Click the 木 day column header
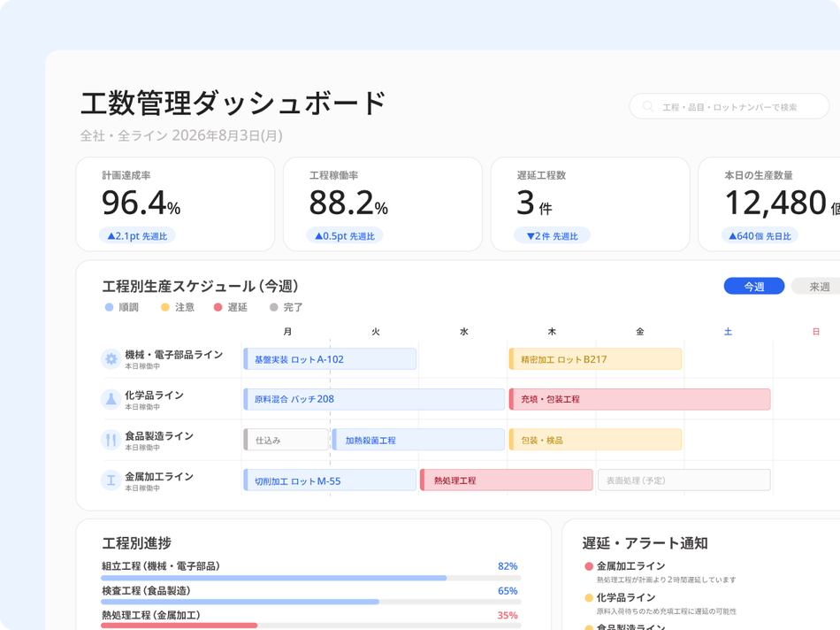 (552, 331)
